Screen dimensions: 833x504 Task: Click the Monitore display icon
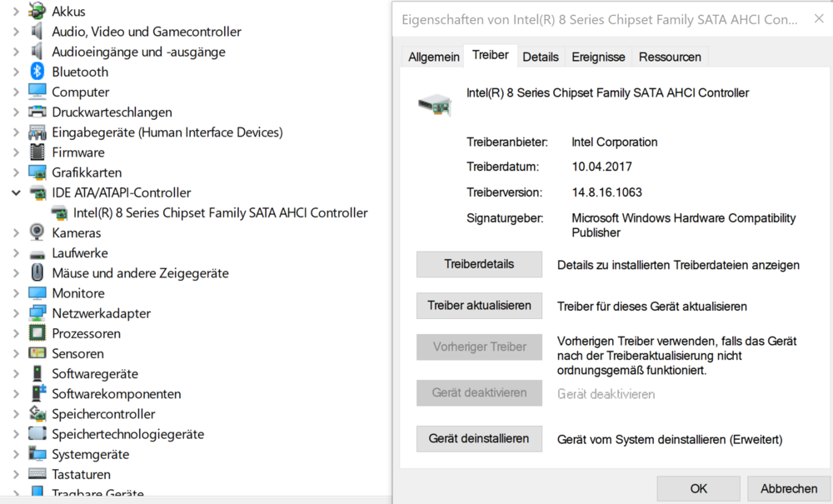coord(37,293)
